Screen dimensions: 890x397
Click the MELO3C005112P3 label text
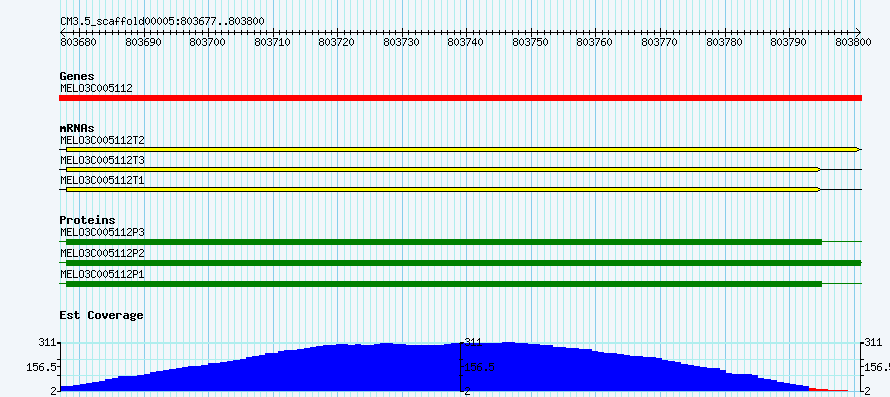click(102, 232)
